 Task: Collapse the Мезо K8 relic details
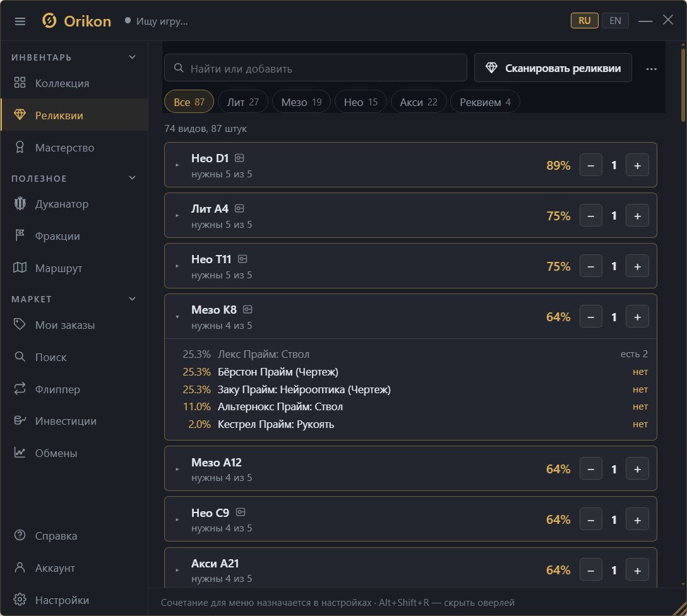[177, 317]
